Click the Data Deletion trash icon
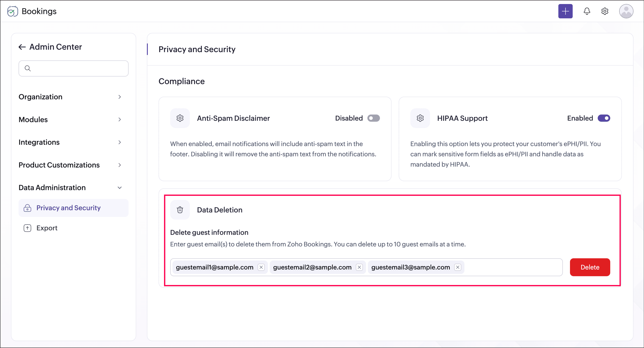 pos(180,210)
